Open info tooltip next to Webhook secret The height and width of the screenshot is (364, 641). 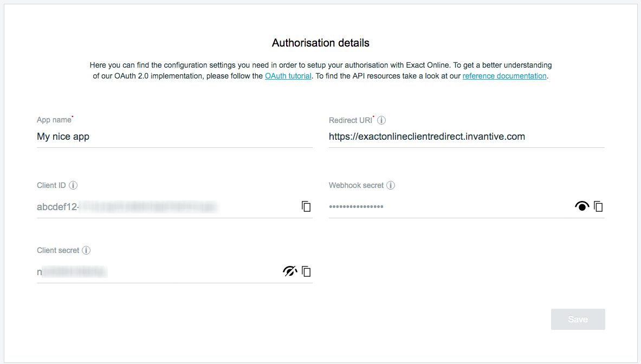coord(391,185)
